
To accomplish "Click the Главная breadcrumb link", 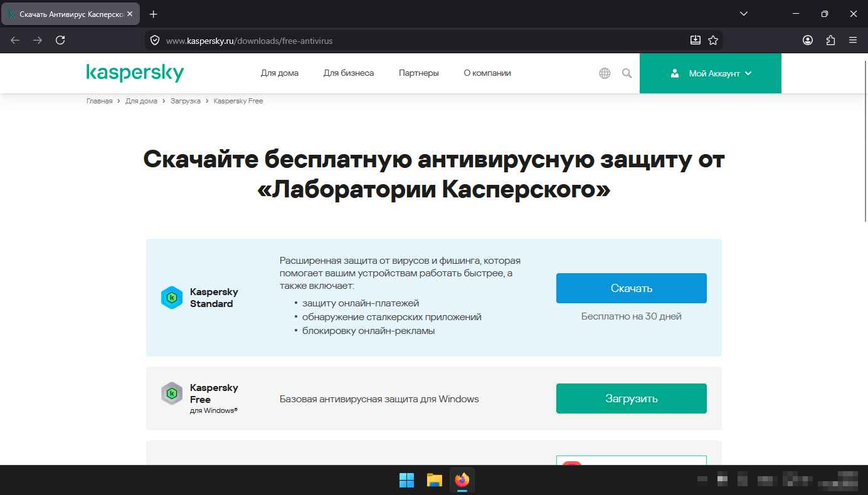I will [99, 101].
